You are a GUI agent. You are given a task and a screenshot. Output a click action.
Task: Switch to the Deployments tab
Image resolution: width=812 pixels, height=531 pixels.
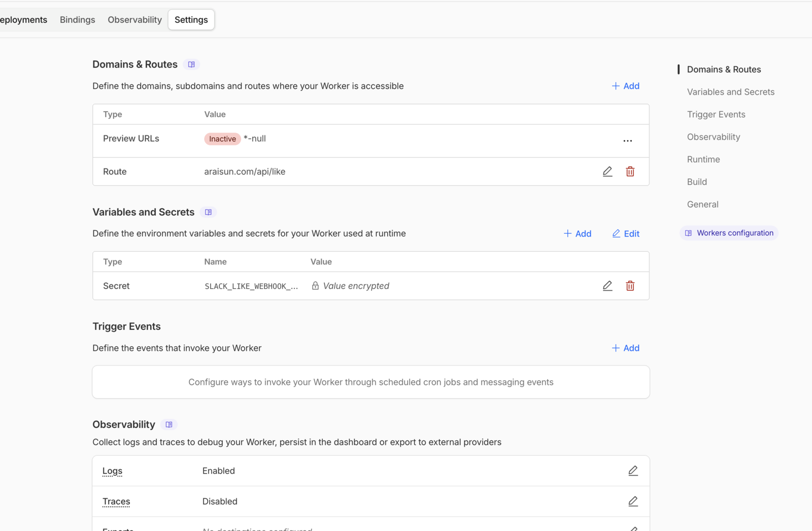click(23, 20)
